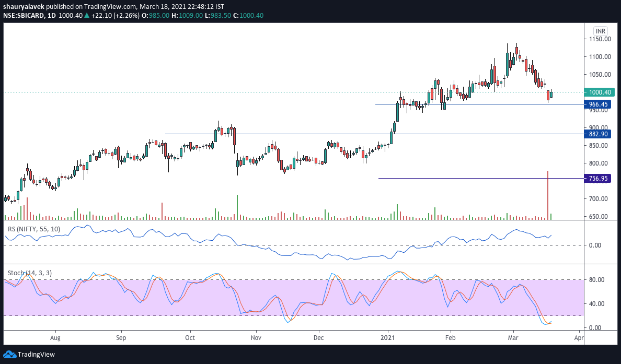The image size is (621, 364).
Task: Click the Mar label on time axis
Action: pos(513,337)
